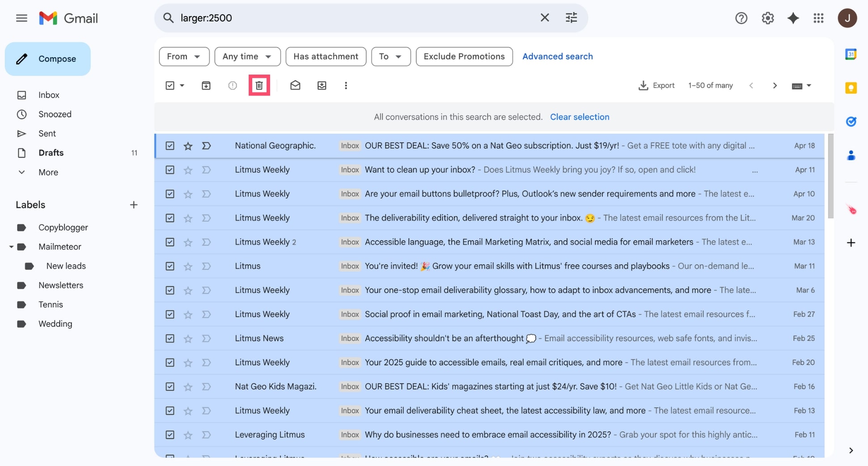Open Google Calendar in the side panel
The image size is (868, 466).
(x=851, y=55)
